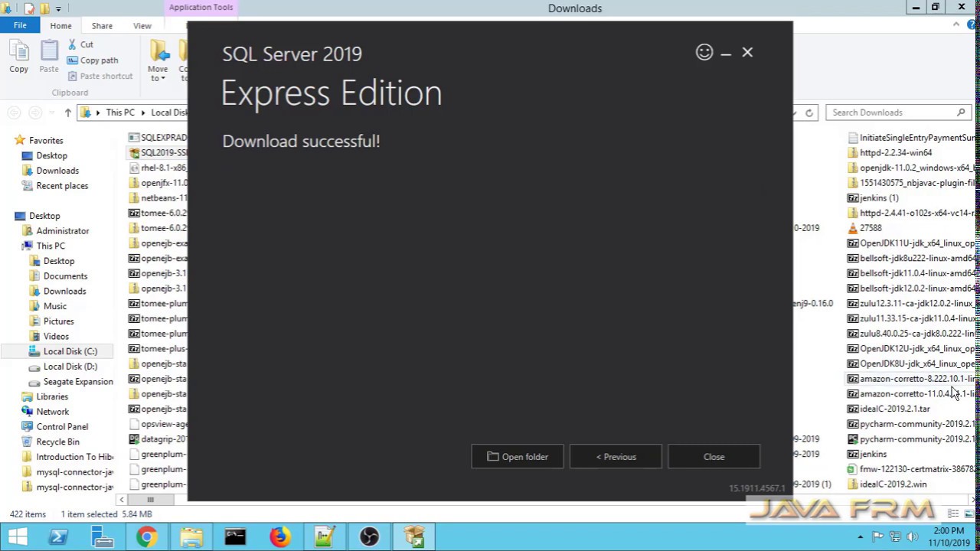
Task: Click New folder icon in Quick Access Toolbar
Action: [x=44, y=8]
